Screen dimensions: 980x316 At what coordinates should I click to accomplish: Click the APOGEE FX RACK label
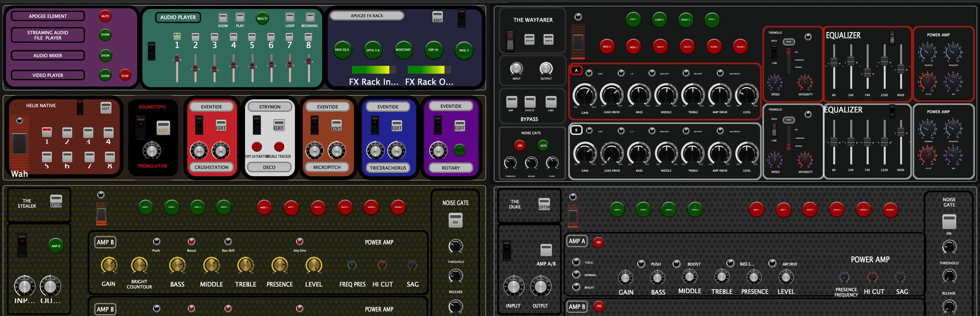[367, 15]
